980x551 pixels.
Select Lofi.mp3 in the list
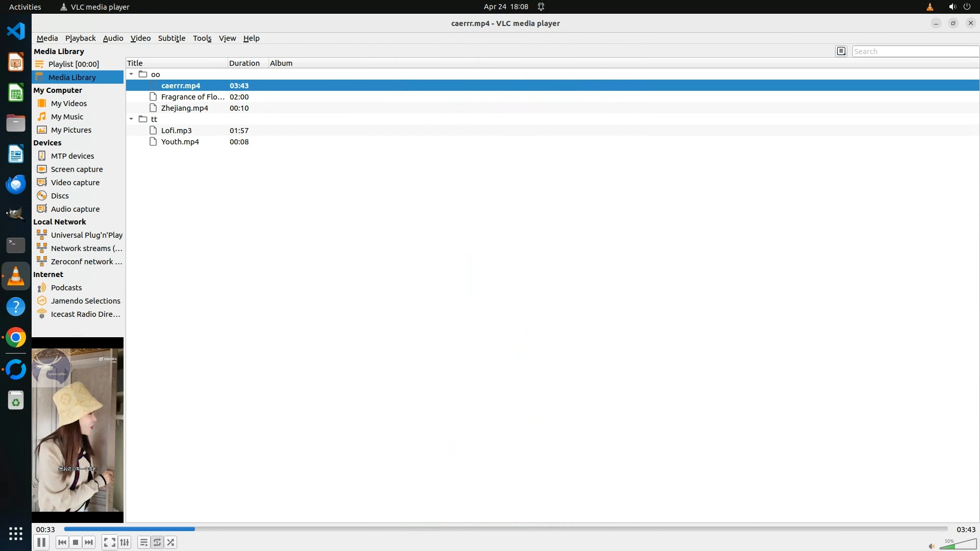[x=176, y=131]
